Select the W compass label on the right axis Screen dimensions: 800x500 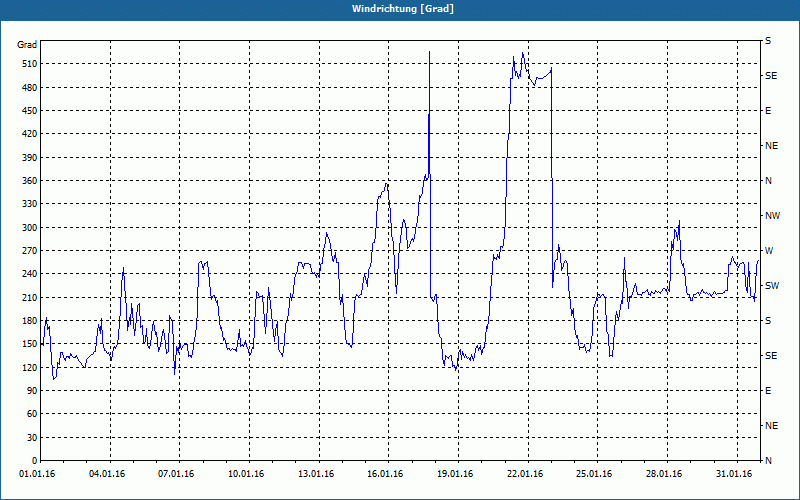(769, 251)
